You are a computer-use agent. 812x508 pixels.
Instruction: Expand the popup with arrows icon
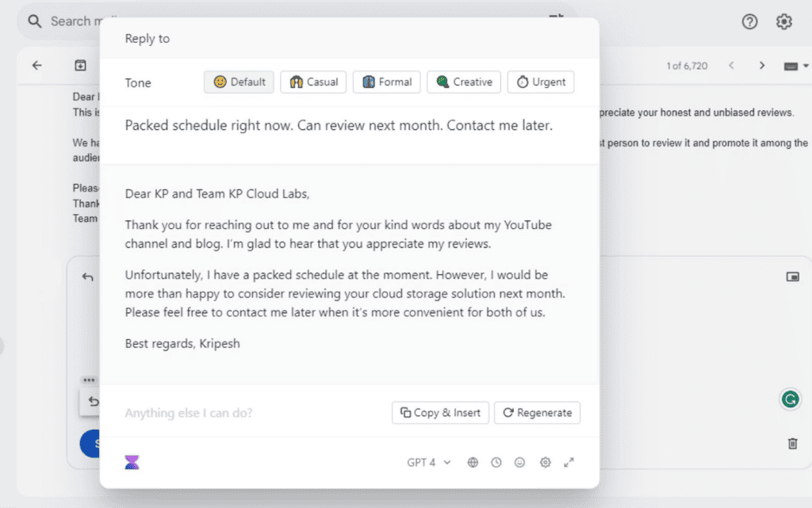pos(569,463)
